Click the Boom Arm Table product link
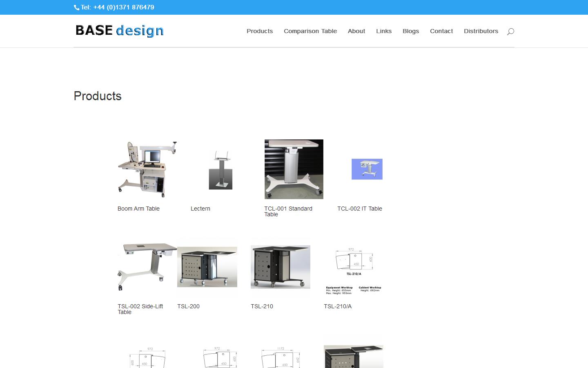The image size is (588, 368). (138, 209)
